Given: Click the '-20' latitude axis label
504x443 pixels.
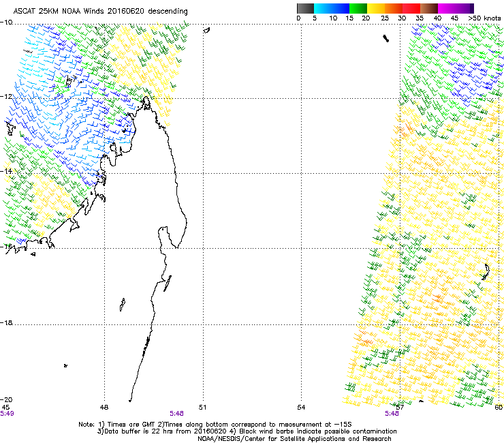Looking at the screenshot, I should (x=6, y=399).
